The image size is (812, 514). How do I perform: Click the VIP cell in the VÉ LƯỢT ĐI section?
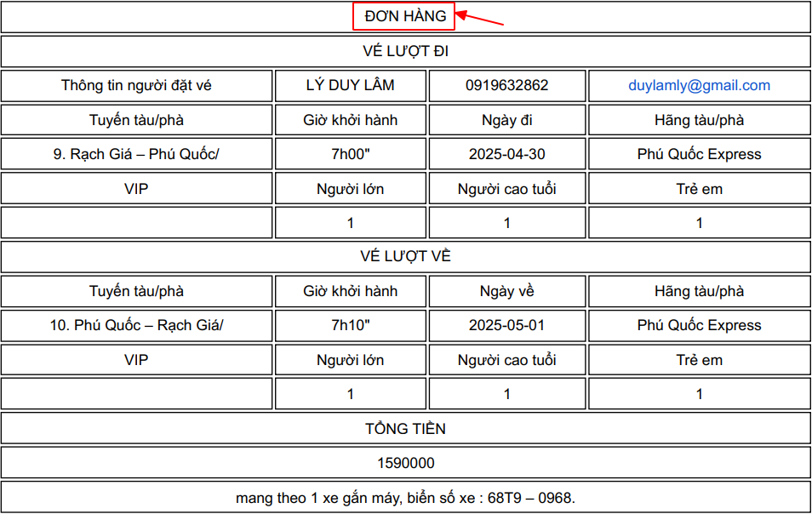click(x=136, y=188)
